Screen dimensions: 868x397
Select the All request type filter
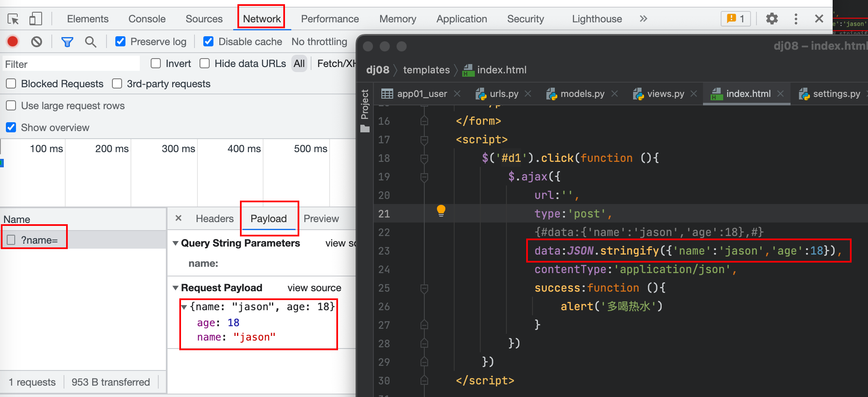(299, 64)
